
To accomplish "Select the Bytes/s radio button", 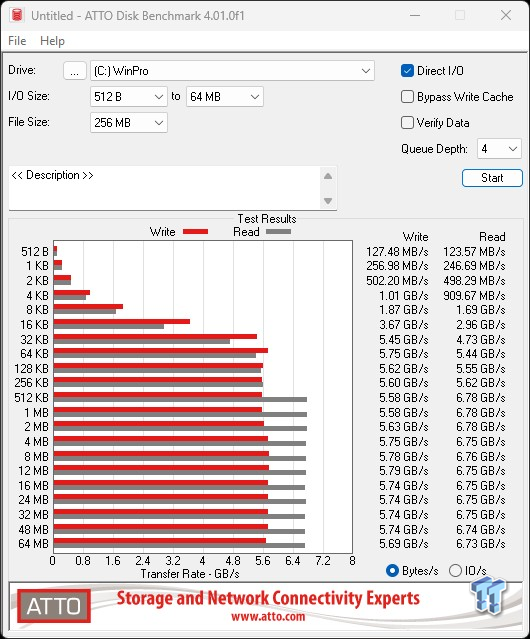I will tap(392, 571).
